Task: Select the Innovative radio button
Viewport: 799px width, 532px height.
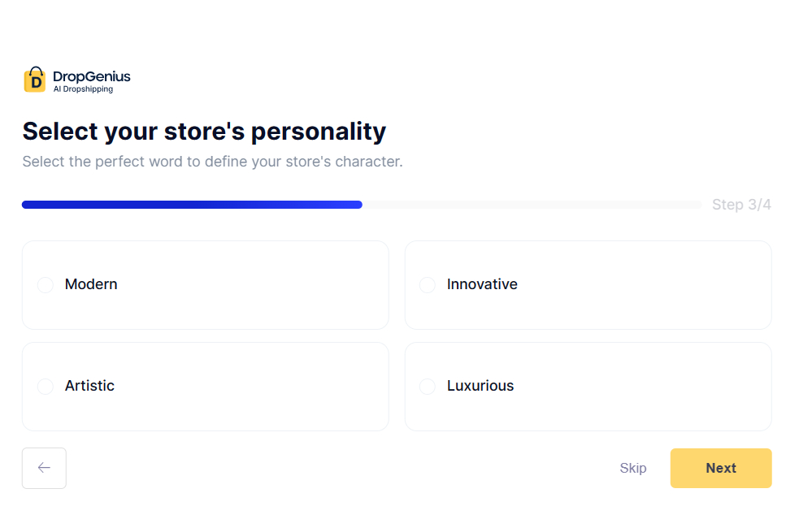Action: point(428,284)
